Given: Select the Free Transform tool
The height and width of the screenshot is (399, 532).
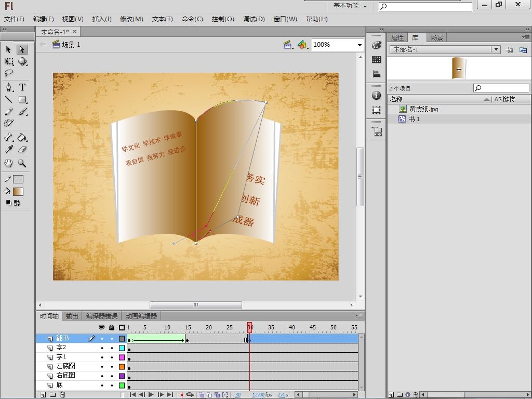Looking at the screenshot, I should (9, 62).
